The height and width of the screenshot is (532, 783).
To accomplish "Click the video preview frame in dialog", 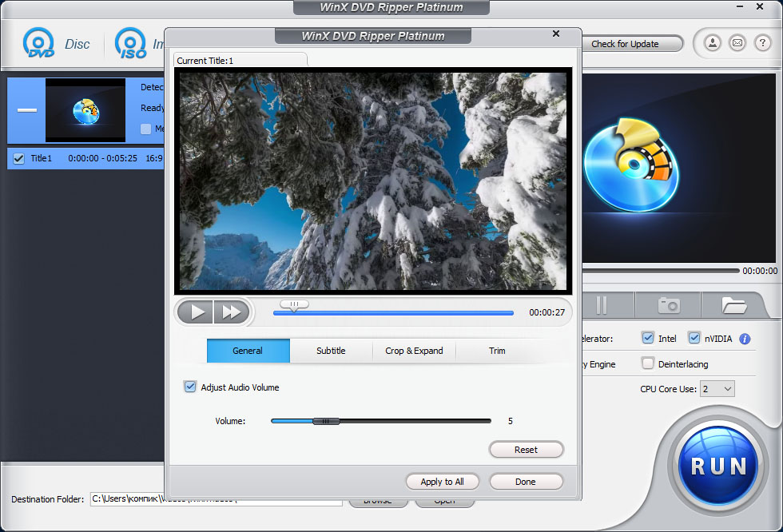I will click(x=373, y=181).
